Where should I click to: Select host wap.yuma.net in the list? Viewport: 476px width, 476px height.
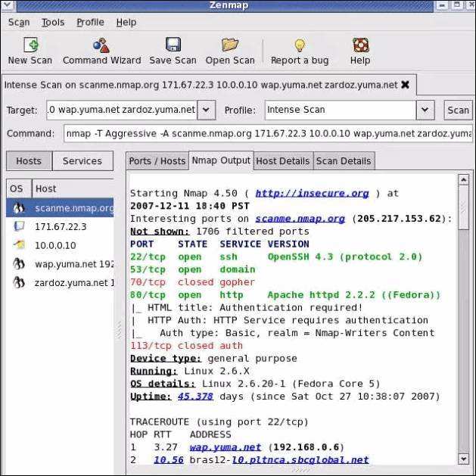click(x=60, y=264)
